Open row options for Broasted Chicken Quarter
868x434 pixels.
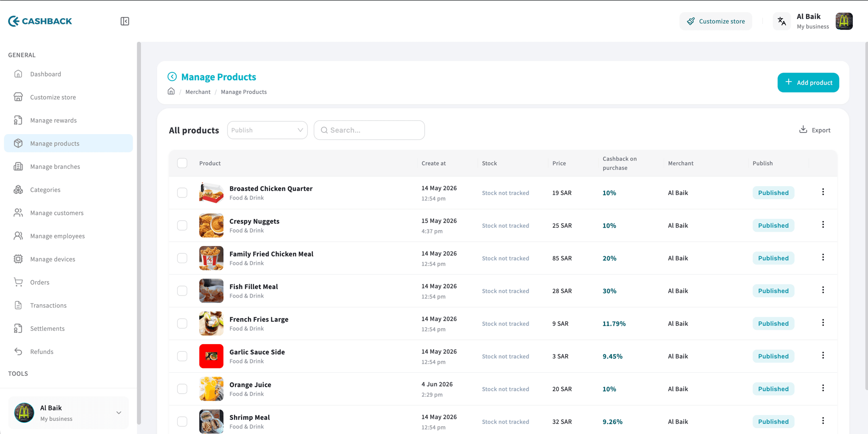[x=823, y=192]
